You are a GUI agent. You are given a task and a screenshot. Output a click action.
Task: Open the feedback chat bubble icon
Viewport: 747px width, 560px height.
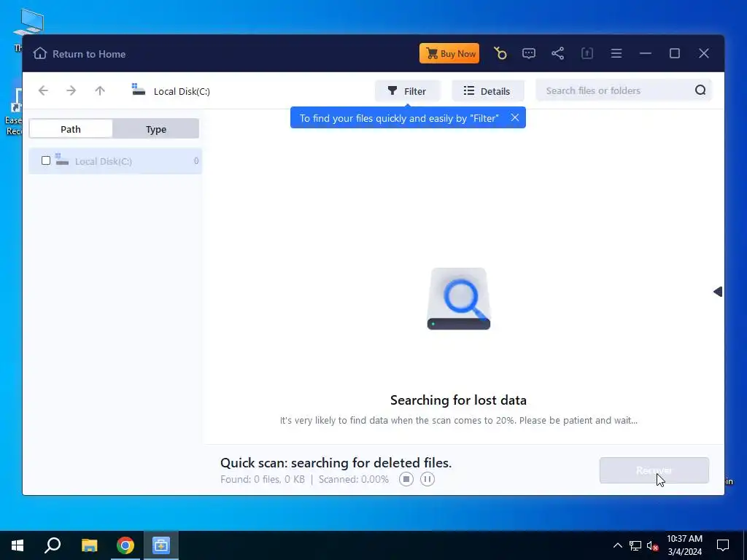pos(529,53)
